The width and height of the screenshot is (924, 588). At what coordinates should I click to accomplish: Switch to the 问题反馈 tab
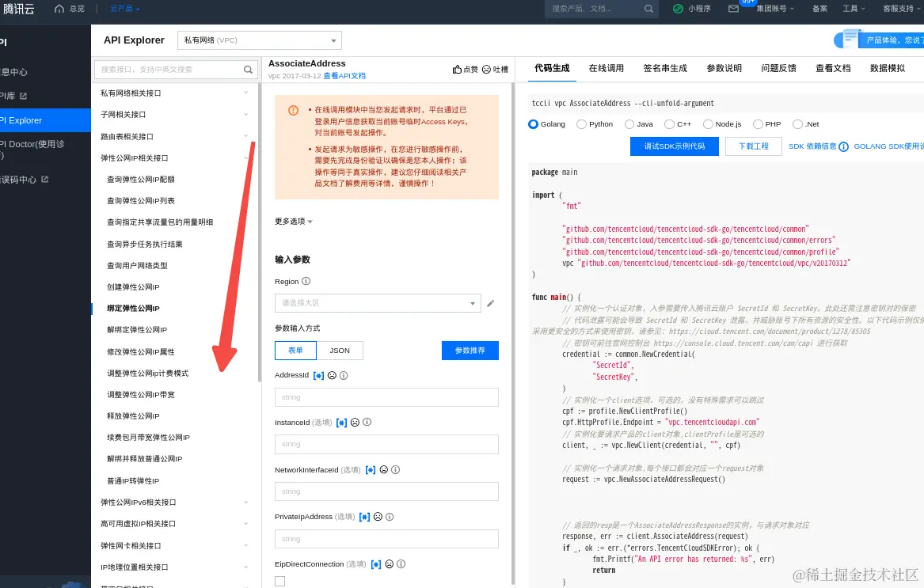coord(778,68)
